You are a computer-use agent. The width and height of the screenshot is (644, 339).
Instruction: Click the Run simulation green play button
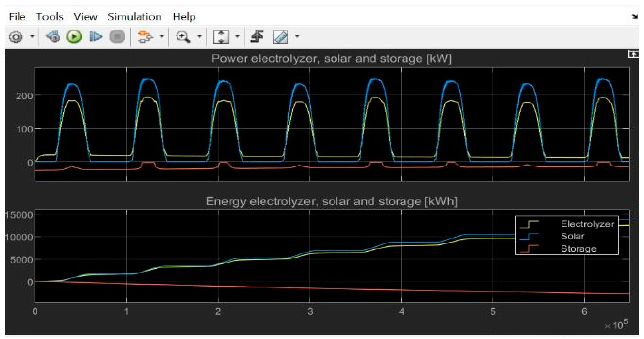(x=74, y=37)
